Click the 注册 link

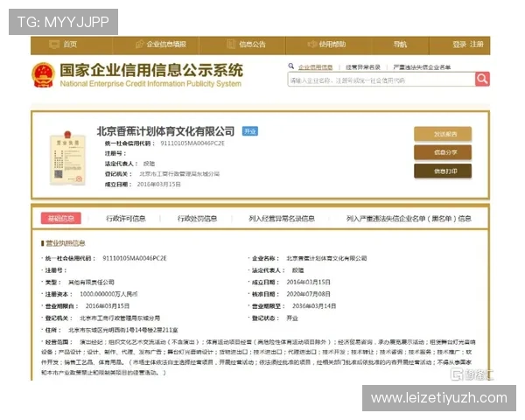click(477, 45)
